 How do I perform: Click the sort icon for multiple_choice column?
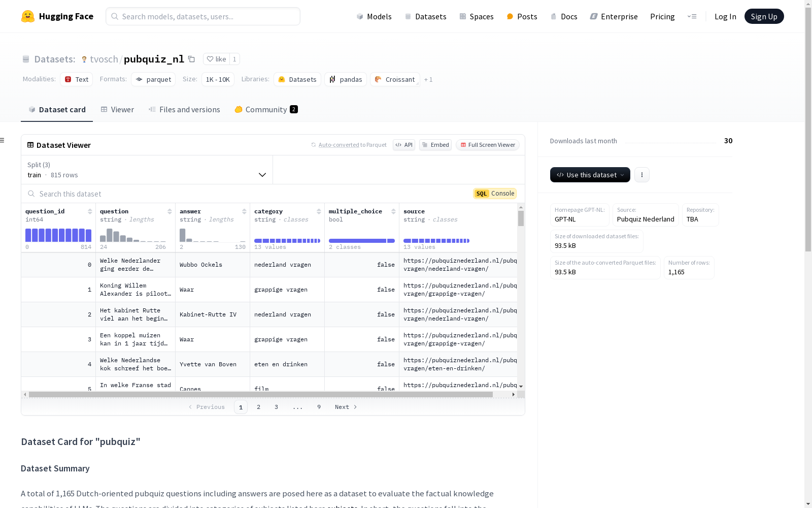tap(393, 211)
